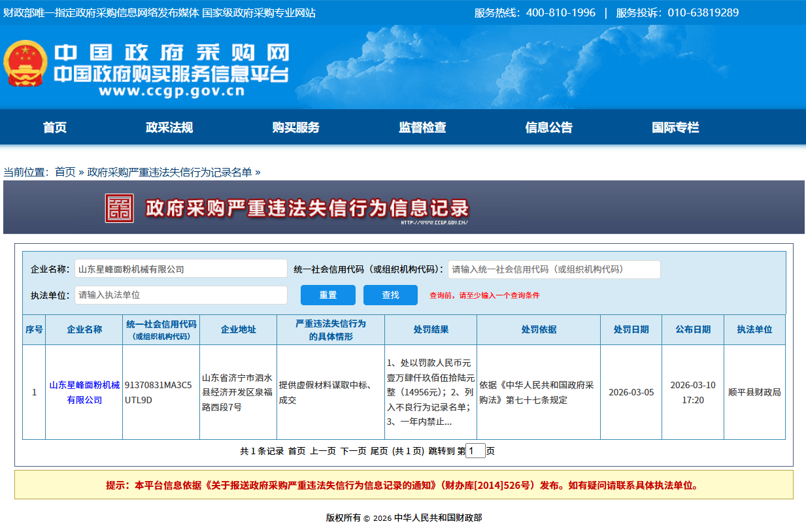Select 监督检查 in the navigation bar
The image size is (806, 532).
422,127
